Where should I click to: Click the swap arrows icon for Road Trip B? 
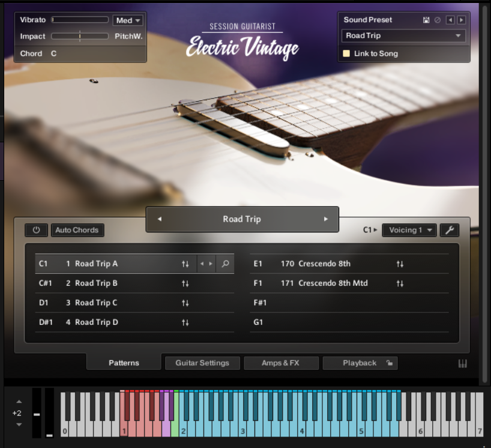click(x=185, y=283)
